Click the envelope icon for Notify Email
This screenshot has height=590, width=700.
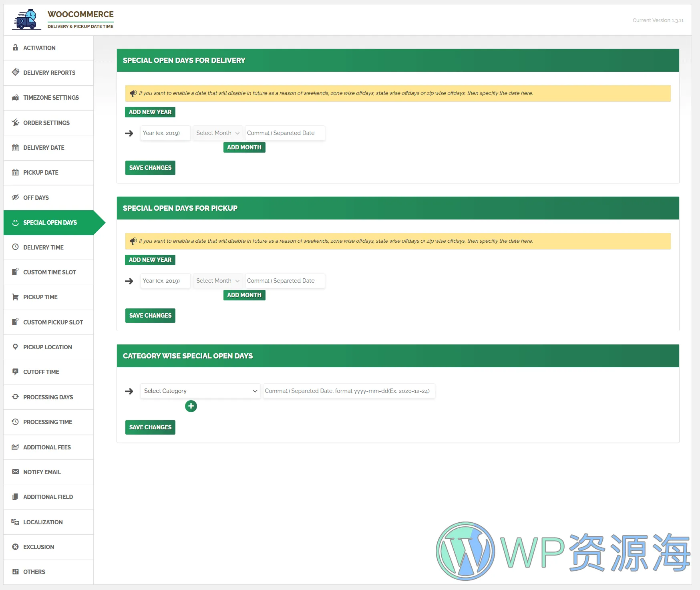pos(15,472)
